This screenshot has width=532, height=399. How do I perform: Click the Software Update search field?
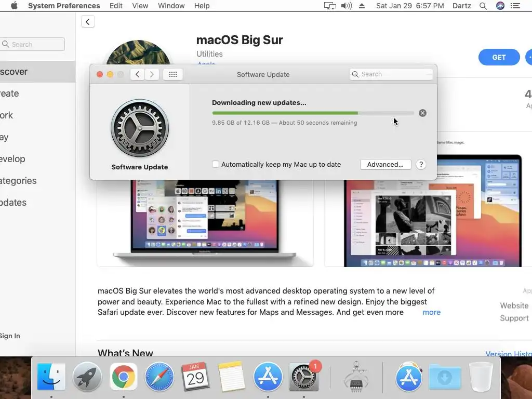coord(391,74)
